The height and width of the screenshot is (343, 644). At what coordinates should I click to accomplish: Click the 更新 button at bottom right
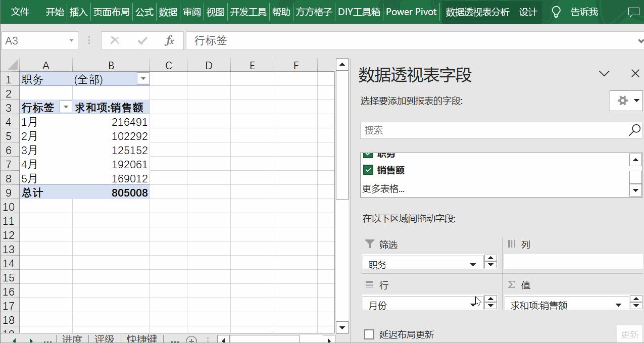tap(630, 334)
